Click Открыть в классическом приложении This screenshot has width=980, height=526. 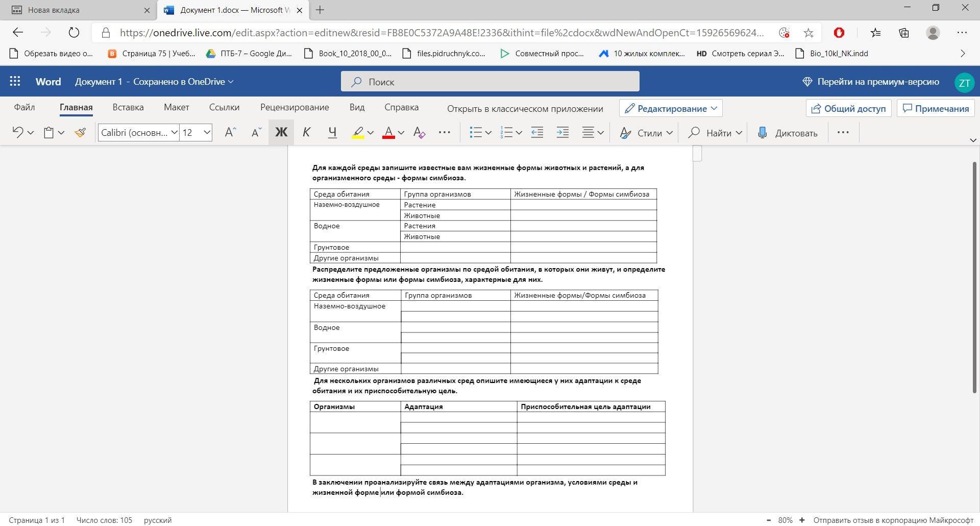click(x=525, y=109)
